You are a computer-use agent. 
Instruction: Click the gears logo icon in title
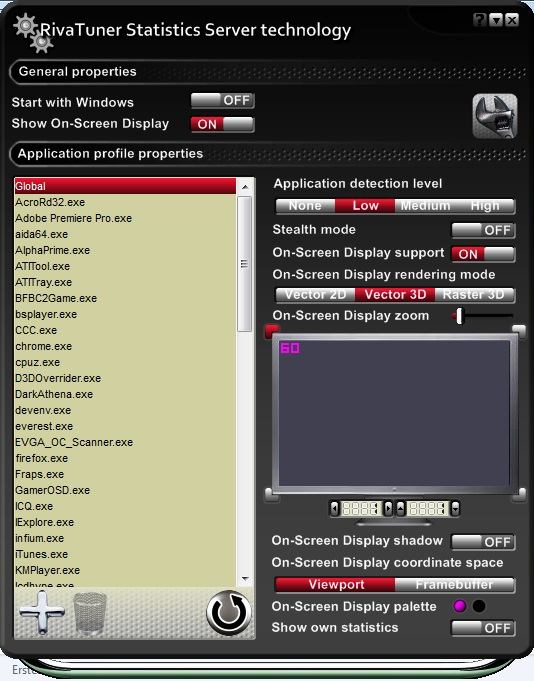pos(33,33)
